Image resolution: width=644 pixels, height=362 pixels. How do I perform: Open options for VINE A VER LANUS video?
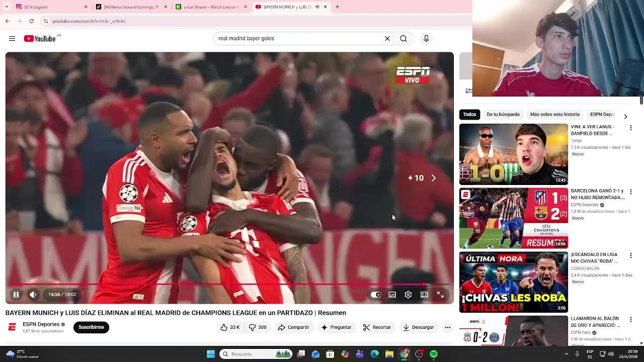click(630, 128)
